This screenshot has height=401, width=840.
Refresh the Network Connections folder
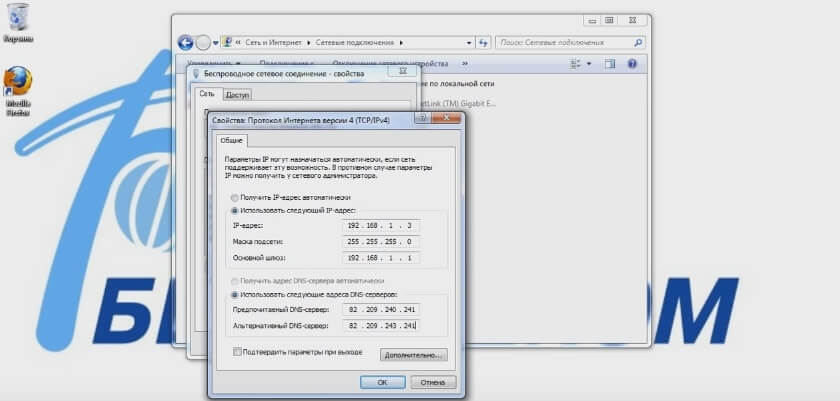483,42
